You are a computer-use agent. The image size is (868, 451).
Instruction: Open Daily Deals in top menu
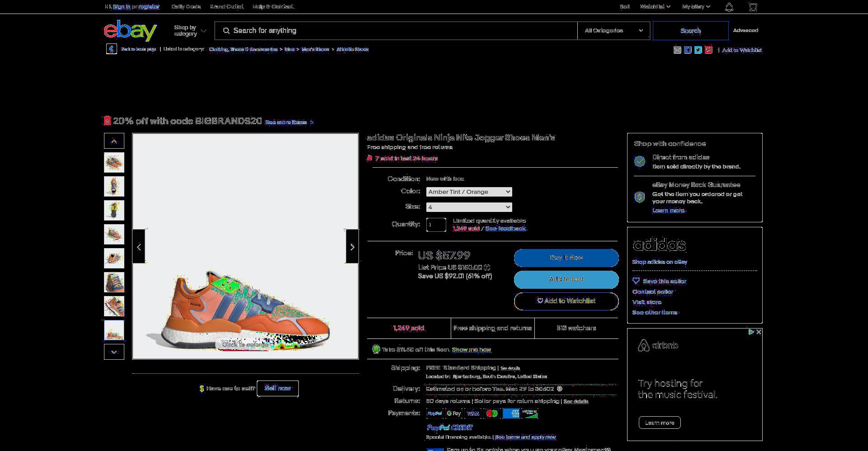pyautogui.click(x=186, y=7)
